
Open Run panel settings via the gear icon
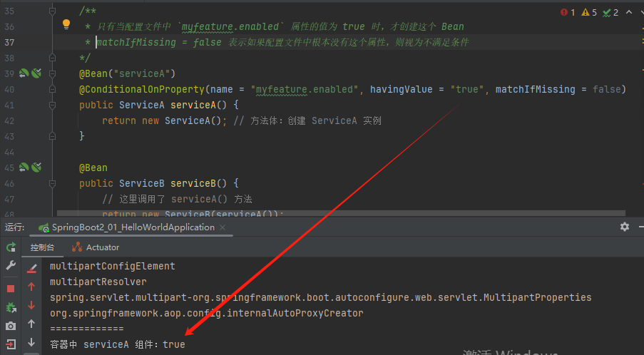click(x=624, y=227)
